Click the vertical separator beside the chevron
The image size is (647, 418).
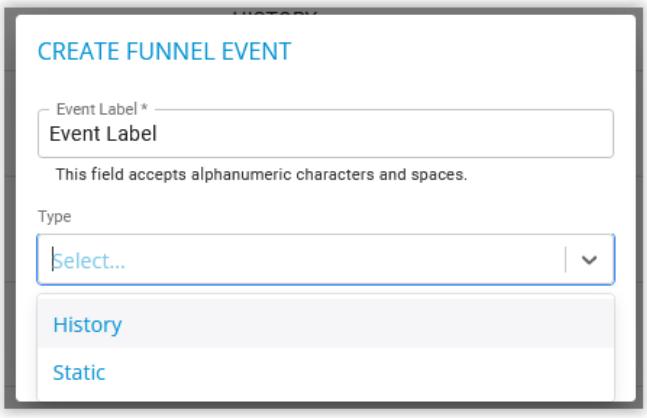[565, 260]
